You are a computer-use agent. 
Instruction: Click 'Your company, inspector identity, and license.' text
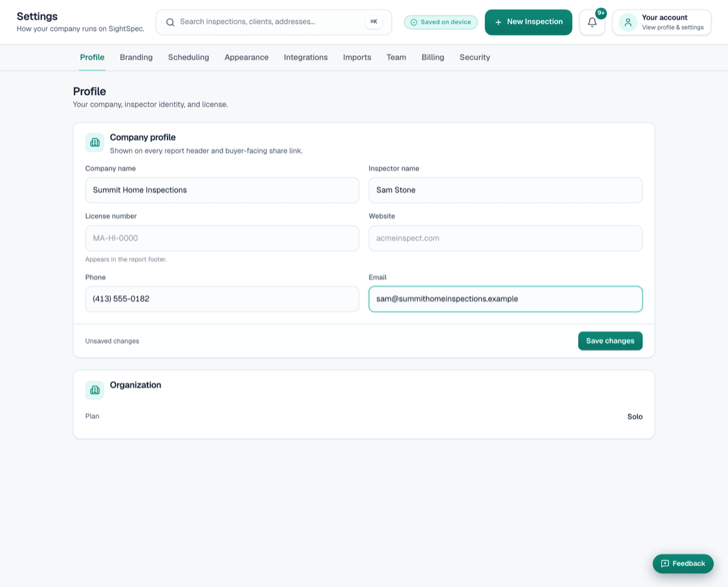[x=150, y=104]
